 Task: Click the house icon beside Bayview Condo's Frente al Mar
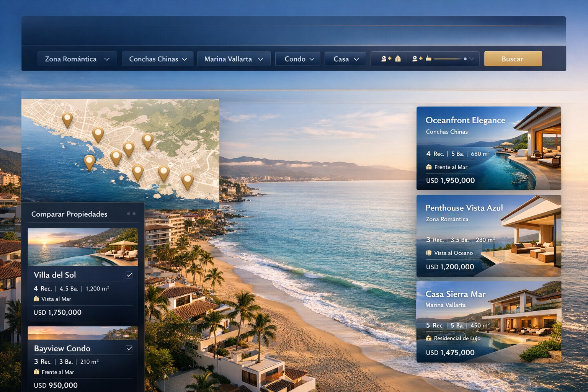(x=37, y=372)
